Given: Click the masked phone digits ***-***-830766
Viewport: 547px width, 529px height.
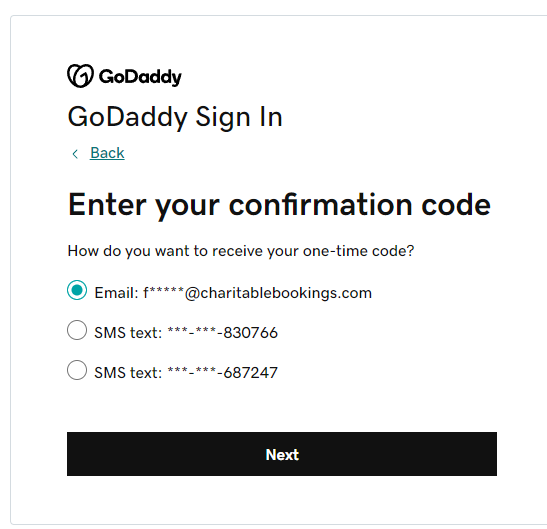Looking at the screenshot, I should 223,333.
